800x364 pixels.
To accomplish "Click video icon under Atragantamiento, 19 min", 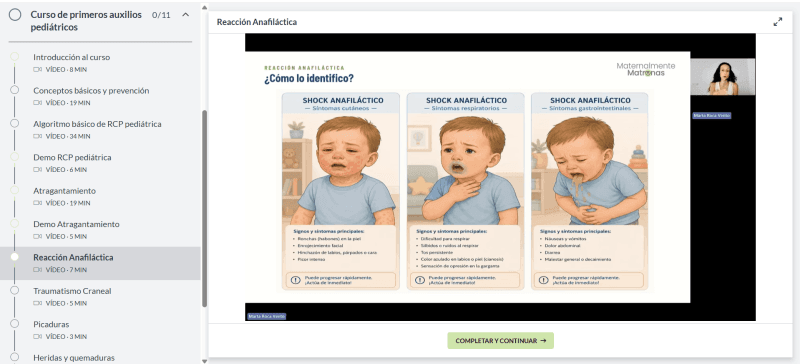I will pyautogui.click(x=37, y=203).
